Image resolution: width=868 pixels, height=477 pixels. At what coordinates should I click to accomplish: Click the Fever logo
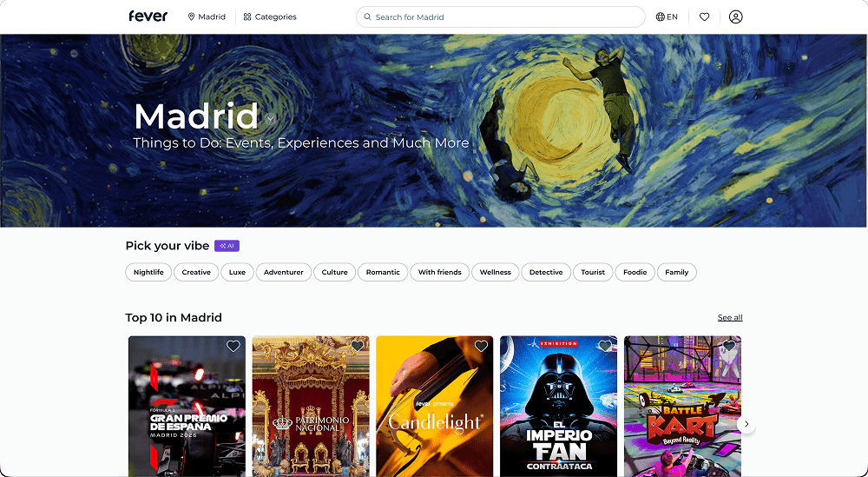(148, 16)
